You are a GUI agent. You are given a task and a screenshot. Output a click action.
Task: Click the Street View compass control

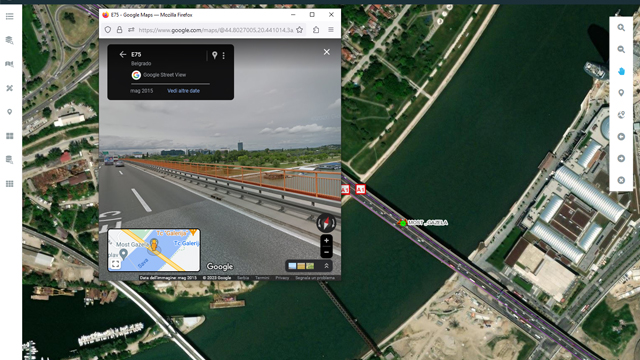coord(326,223)
